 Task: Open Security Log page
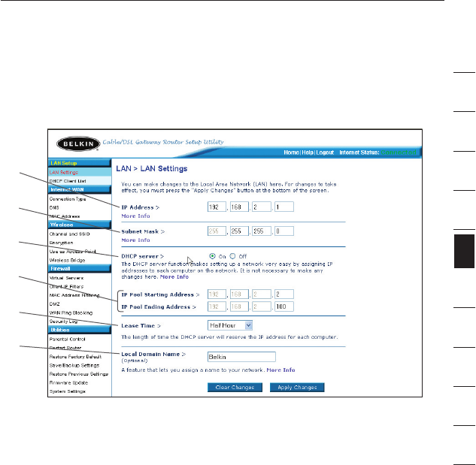point(63,322)
